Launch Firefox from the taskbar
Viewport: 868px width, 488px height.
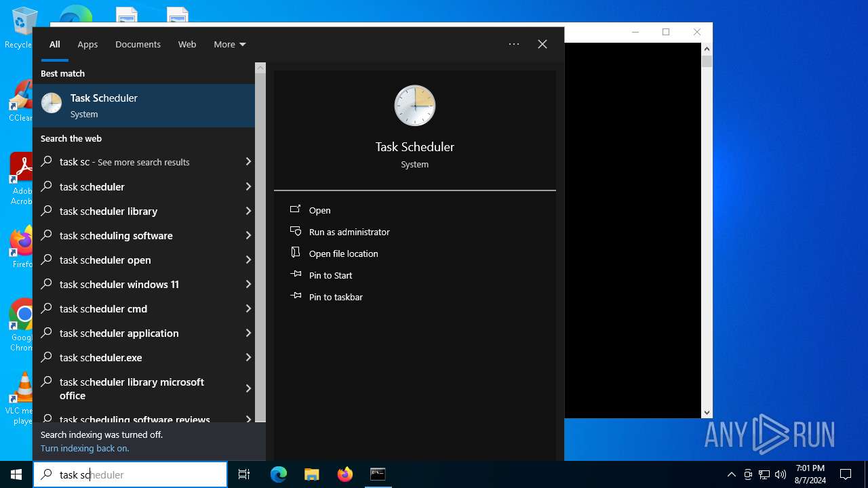click(x=344, y=474)
